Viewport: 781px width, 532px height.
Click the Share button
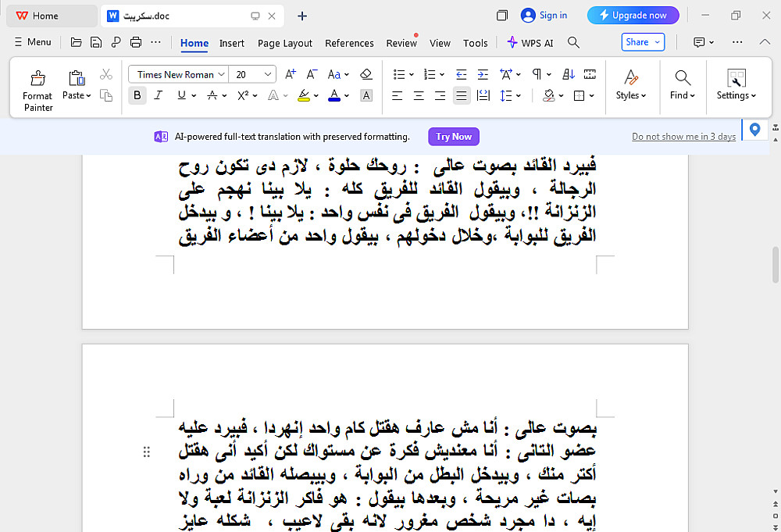(x=643, y=42)
